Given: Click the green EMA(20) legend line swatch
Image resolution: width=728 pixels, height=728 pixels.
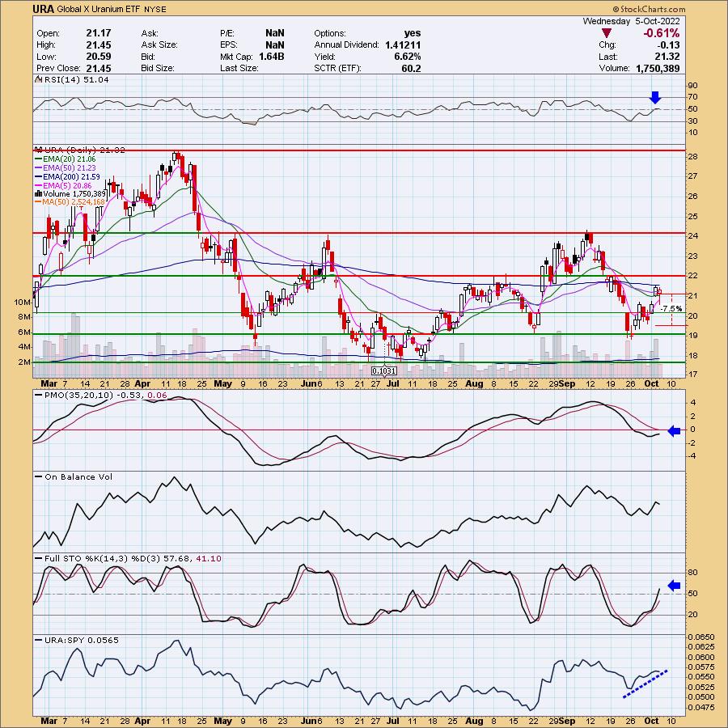Looking at the screenshot, I should [39, 159].
